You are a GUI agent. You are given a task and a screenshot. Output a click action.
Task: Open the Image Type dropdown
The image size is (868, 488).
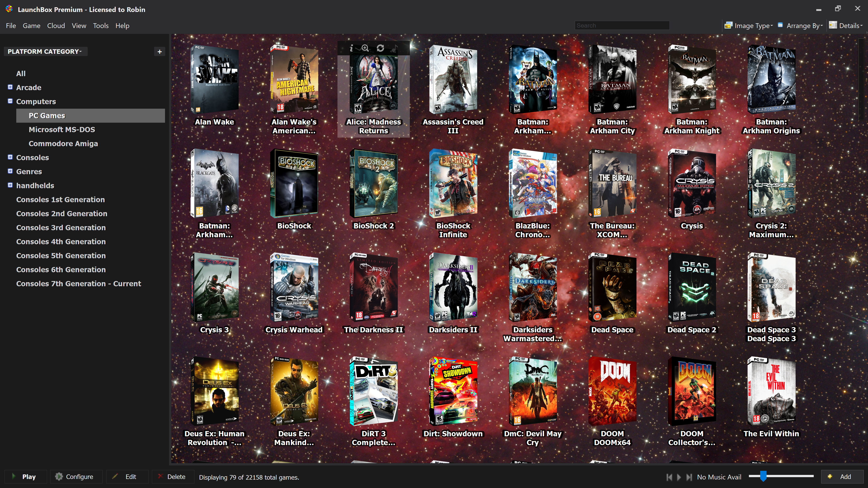click(749, 26)
